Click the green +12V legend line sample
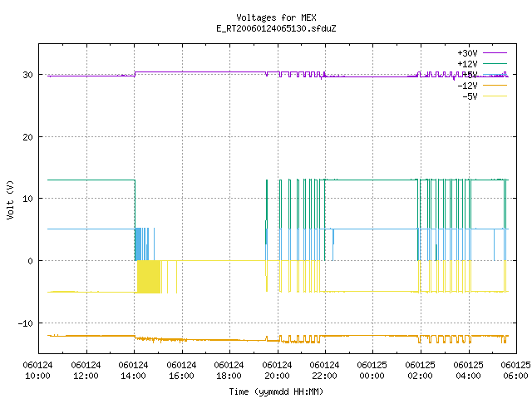 click(x=495, y=63)
